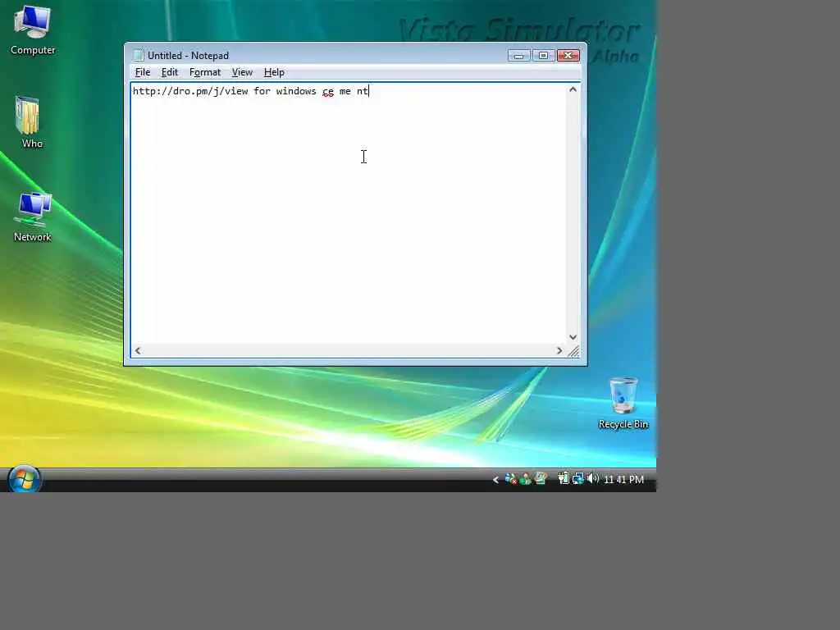840x630 pixels.
Task: Click 'Untitled - Notepad' title text
Action: click(188, 56)
